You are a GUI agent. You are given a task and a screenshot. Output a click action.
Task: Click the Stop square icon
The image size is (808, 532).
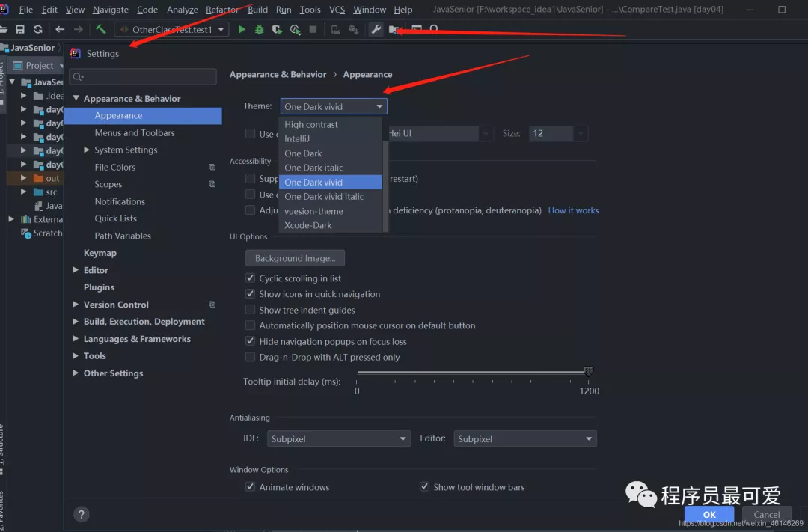(313, 29)
